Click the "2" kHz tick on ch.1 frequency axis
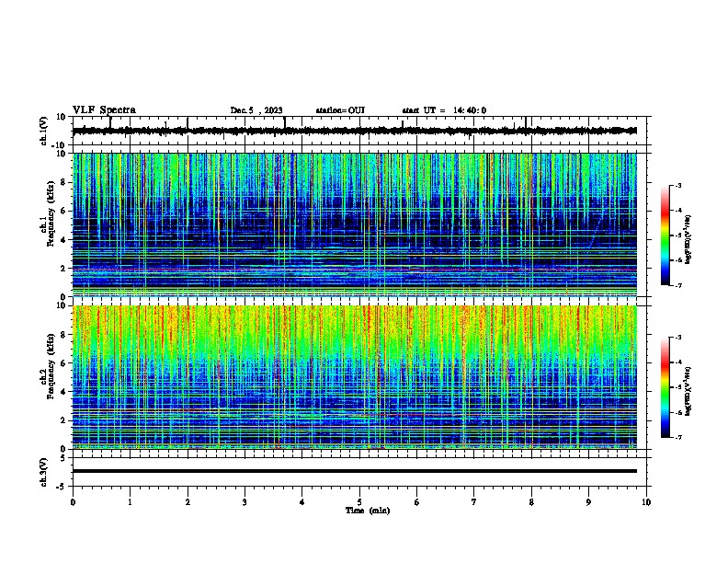 63,269
